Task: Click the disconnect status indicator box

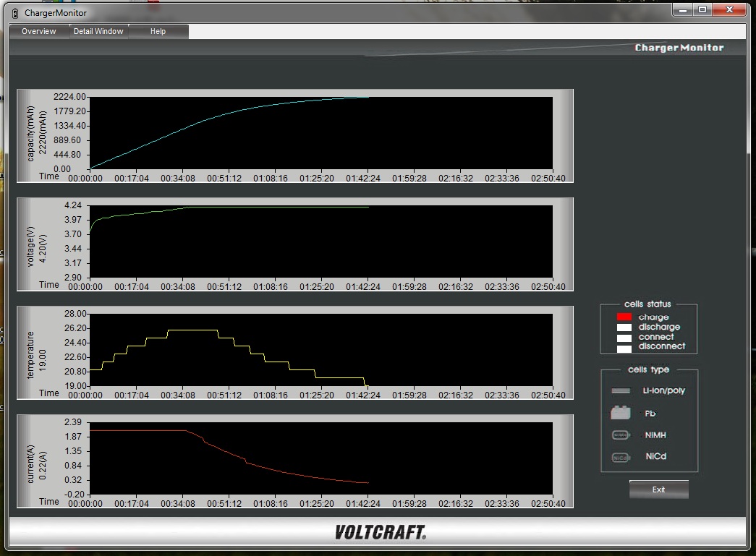Action: click(624, 348)
